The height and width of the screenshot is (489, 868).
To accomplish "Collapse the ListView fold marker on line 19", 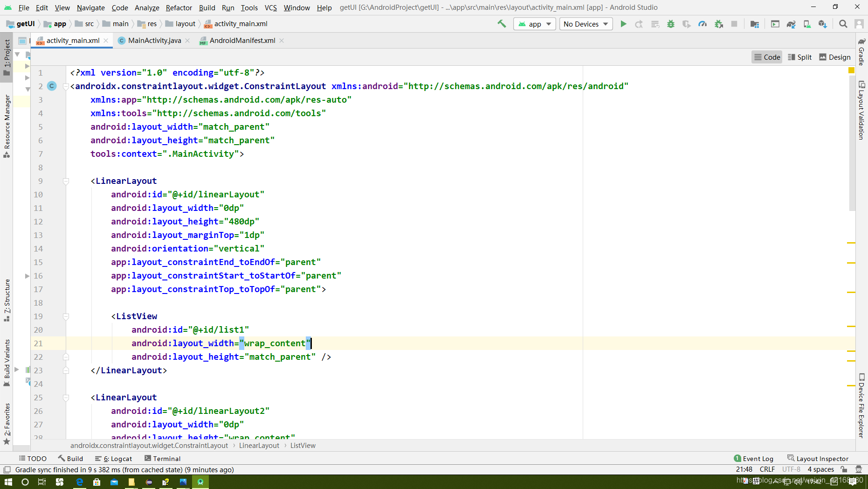I will point(66,316).
